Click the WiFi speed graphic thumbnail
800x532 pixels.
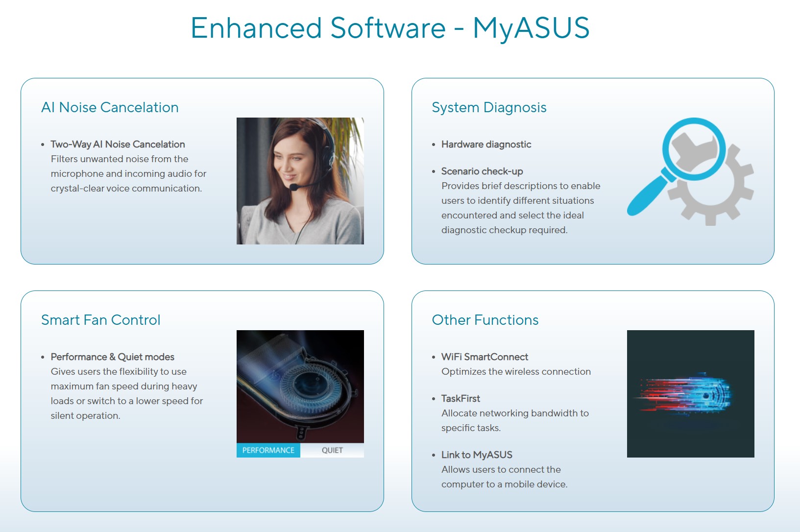[x=691, y=394]
